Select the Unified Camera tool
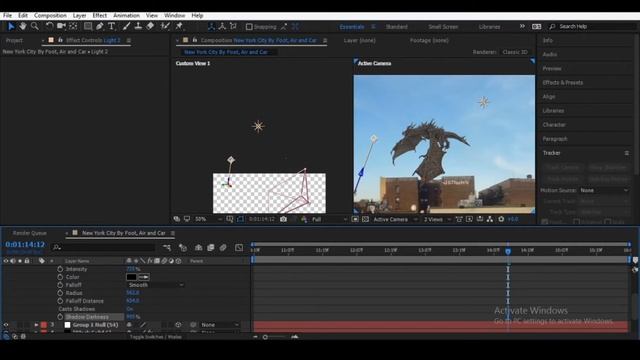Viewport: 640px width, 360px height. [x=61, y=27]
